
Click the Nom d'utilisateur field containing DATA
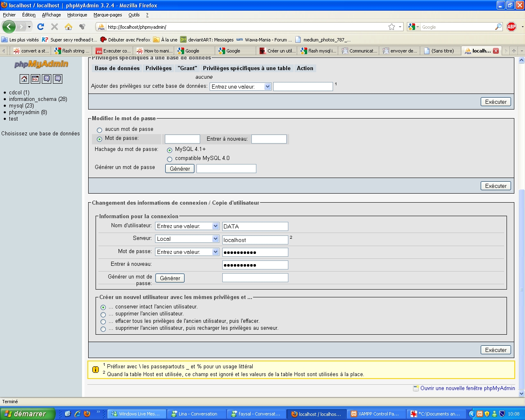(255, 226)
